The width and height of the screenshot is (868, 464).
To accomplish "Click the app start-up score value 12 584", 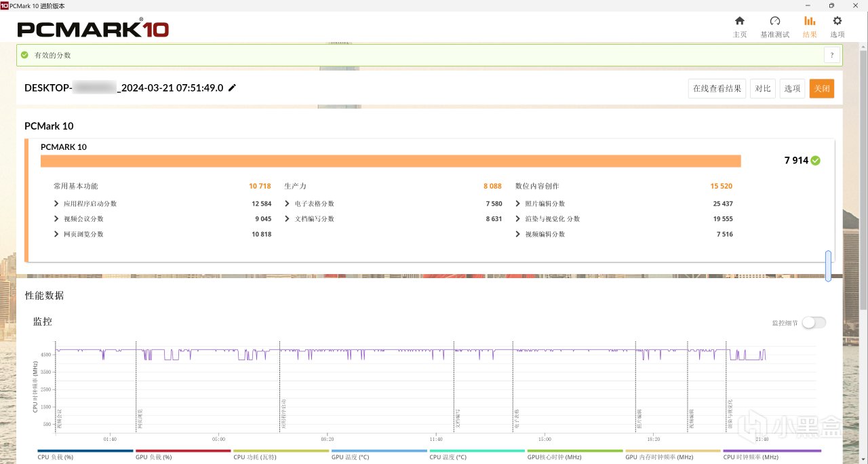I will 261,204.
